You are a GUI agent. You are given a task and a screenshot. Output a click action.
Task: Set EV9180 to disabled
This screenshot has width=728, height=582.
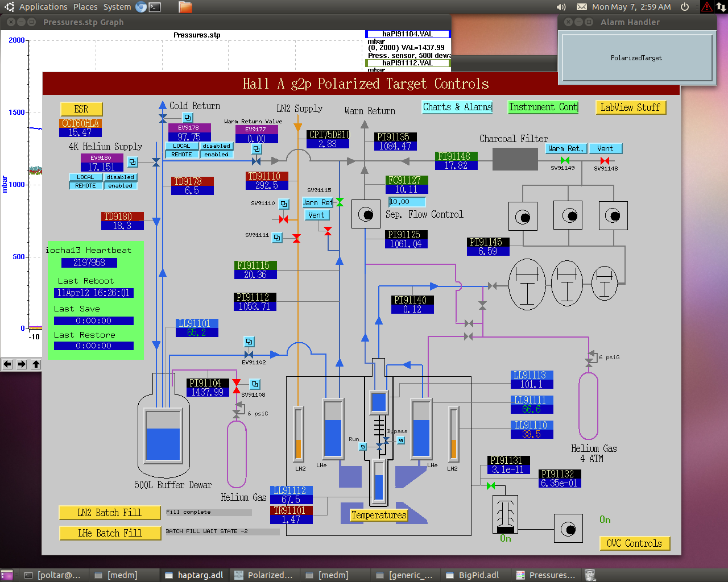point(120,177)
